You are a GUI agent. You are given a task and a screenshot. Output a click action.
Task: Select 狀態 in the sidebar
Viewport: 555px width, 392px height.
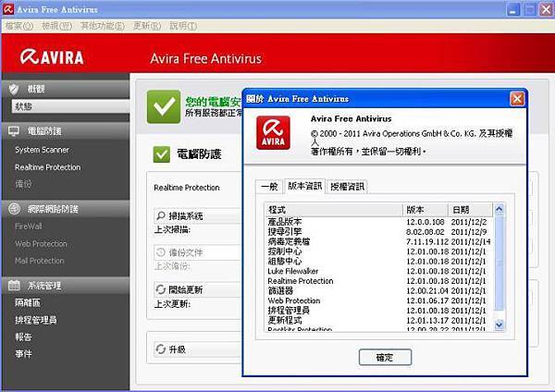(x=71, y=106)
